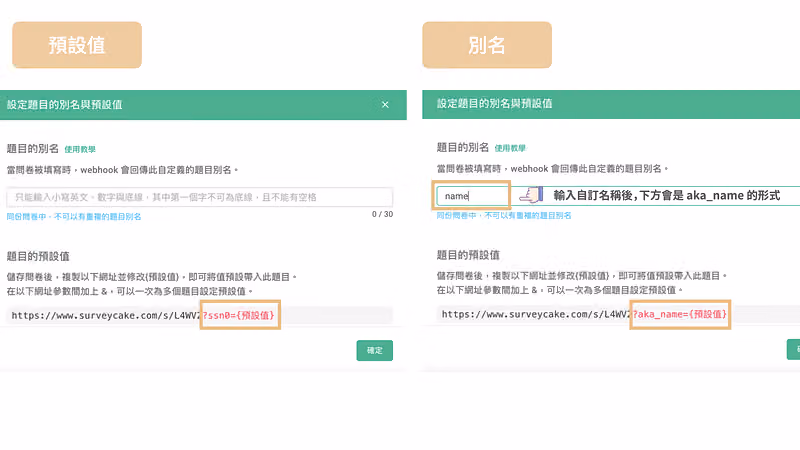
Task: Select the ?aka_name={預設值} URL parameter text
Action: click(680, 314)
